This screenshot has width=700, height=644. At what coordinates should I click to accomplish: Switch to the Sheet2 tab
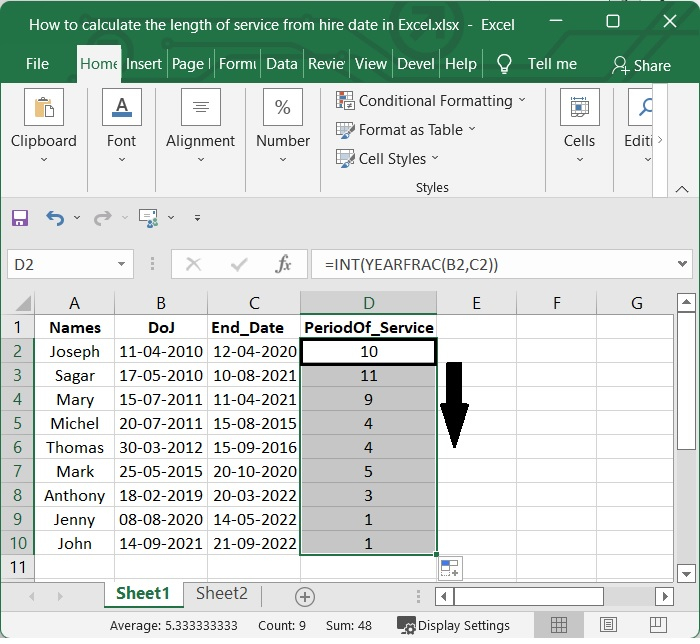(221, 594)
